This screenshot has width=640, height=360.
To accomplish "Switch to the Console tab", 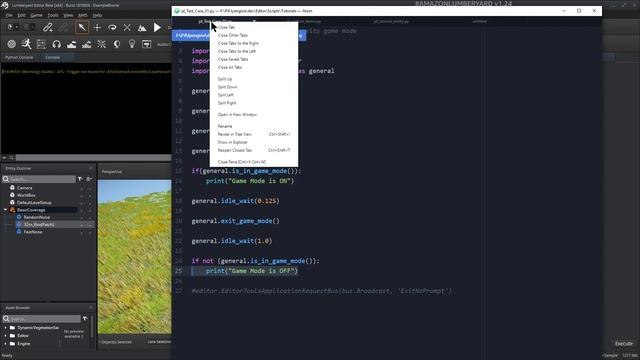I will (x=53, y=58).
